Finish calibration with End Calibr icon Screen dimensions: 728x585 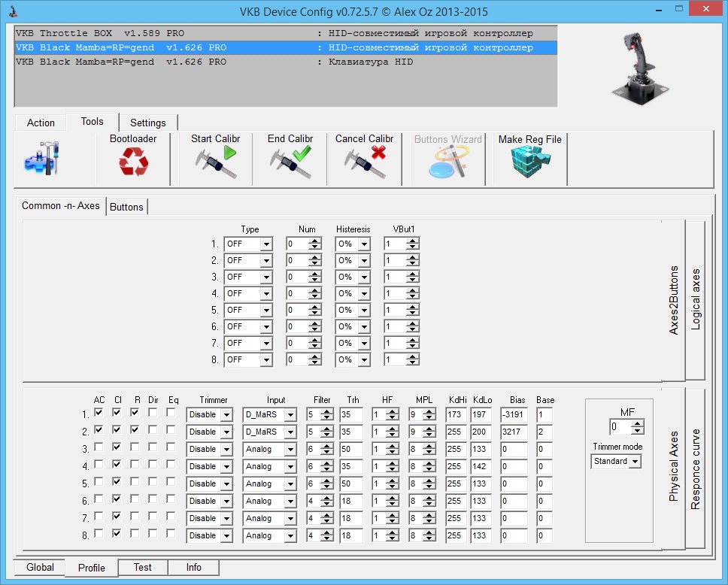click(290, 162)
